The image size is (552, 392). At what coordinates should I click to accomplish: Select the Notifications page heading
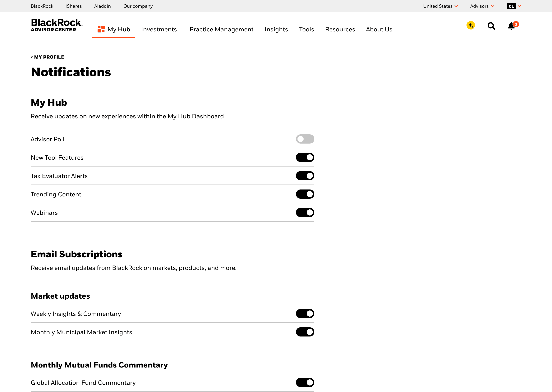[71, 72]
